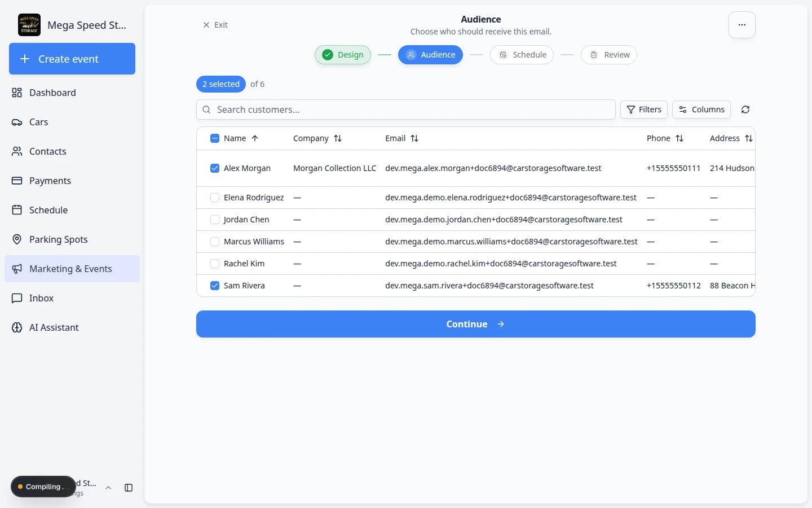Screen dimensions: 812x508
Task: Click the Mega Speed Storage logo
Action: (29, 25)
